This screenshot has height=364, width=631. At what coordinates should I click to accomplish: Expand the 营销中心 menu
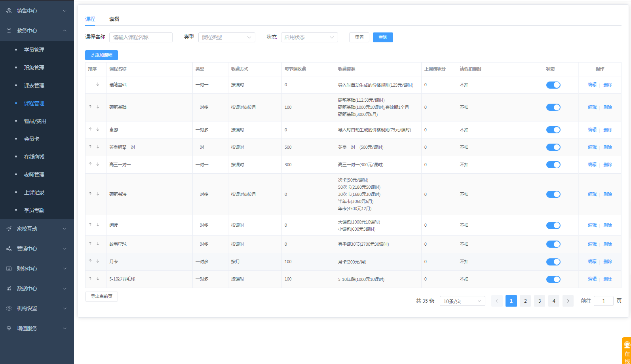[x=65, y=248]
